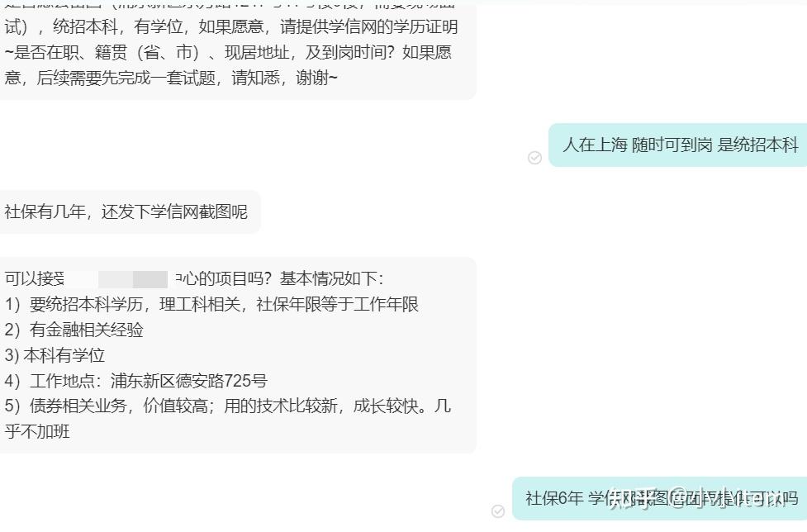The width and height of the screenshot is (807, 532).
Task: Select the 人在上海 随时可到岗 sent bubble
Action: click(677, 145)
